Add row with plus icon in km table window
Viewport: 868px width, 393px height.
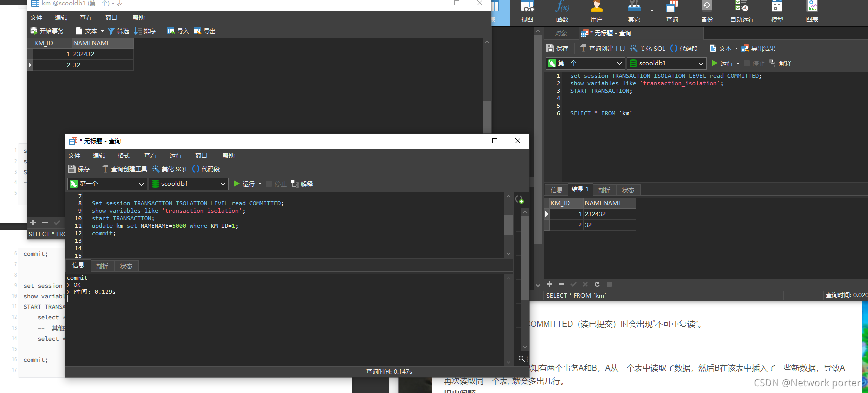[33, 223]
